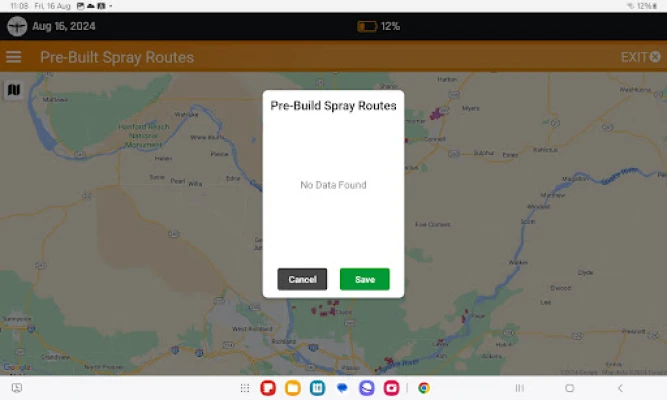The height and width of the screenshot is (400, 667).
Task: Open the purple browser app
Action: [x=367, y=388]
